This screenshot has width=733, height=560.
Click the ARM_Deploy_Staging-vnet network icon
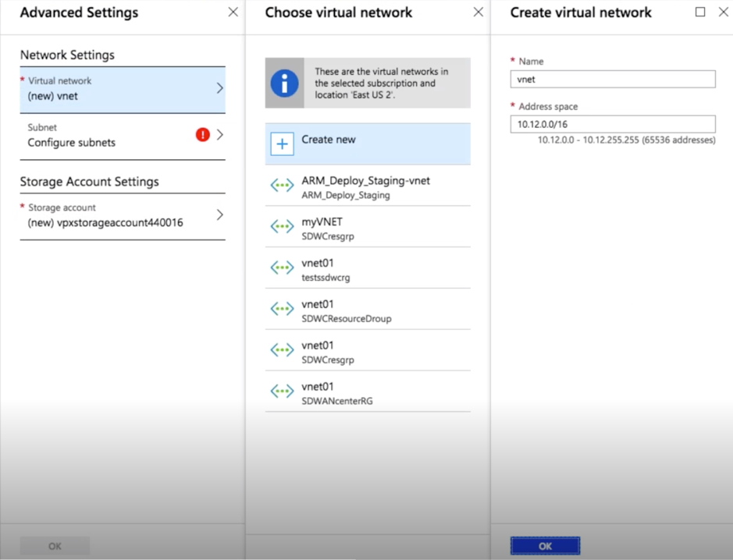click(x=282, y=186)
